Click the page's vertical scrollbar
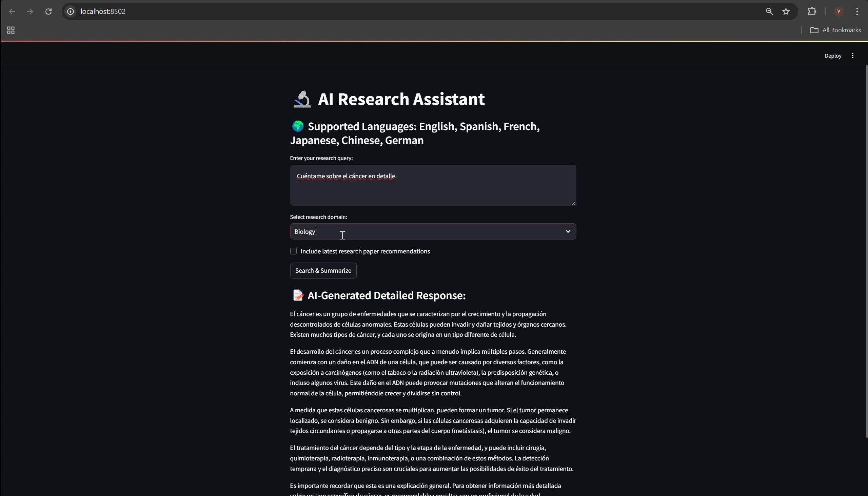 coord(866,252)
